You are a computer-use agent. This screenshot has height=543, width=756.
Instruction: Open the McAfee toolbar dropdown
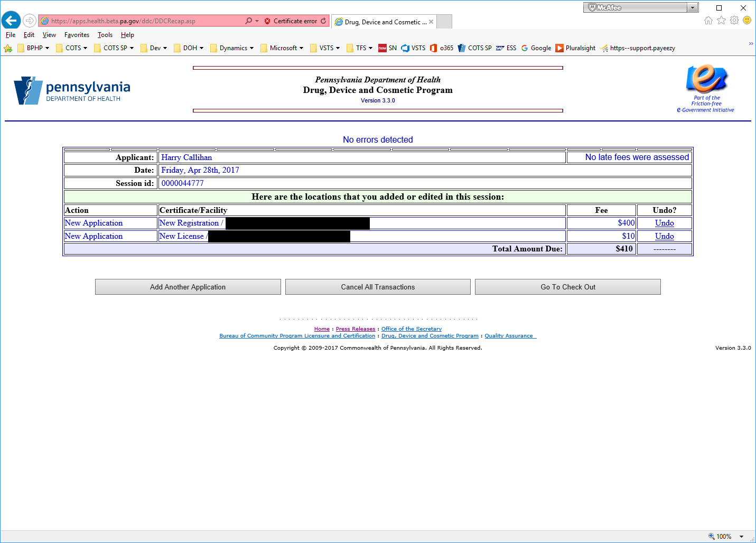point(692,7)
